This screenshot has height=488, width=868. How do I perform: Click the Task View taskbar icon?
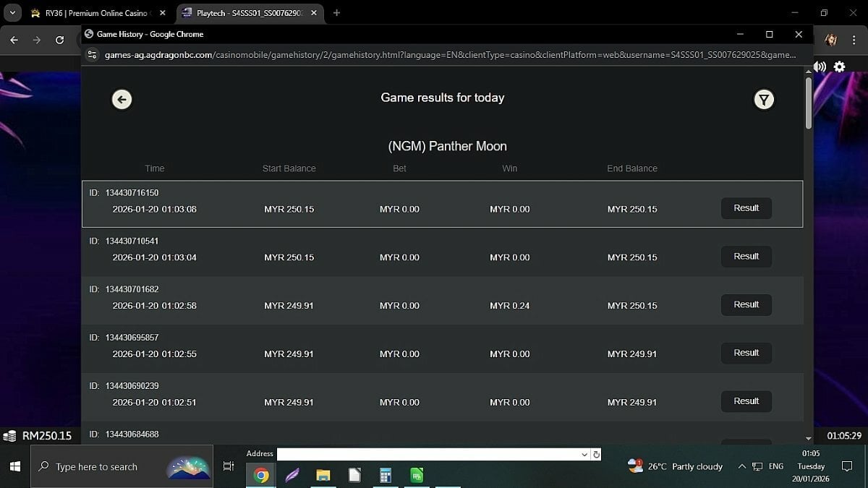coord(229,467)
